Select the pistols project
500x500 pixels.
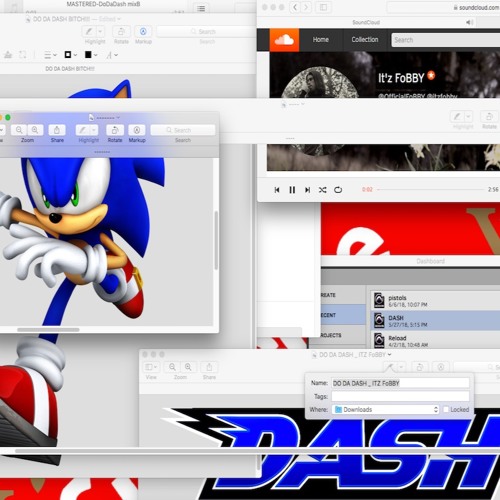point(435,300)
